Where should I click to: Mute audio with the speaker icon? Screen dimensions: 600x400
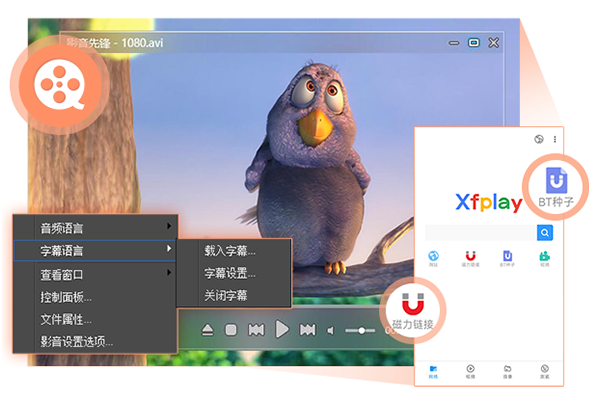332,330
